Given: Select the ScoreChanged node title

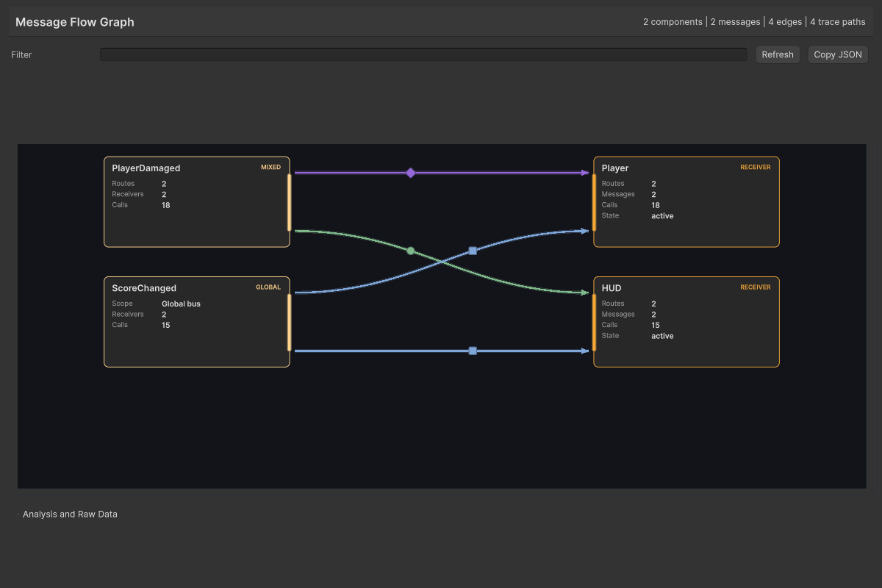Looking at the screenshot, I should 144,288.
